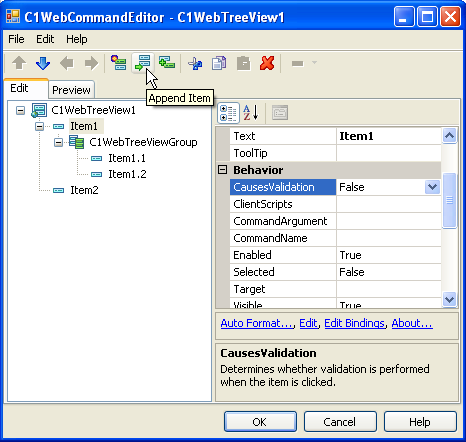Switch to the Preview tab

(71, 90)
